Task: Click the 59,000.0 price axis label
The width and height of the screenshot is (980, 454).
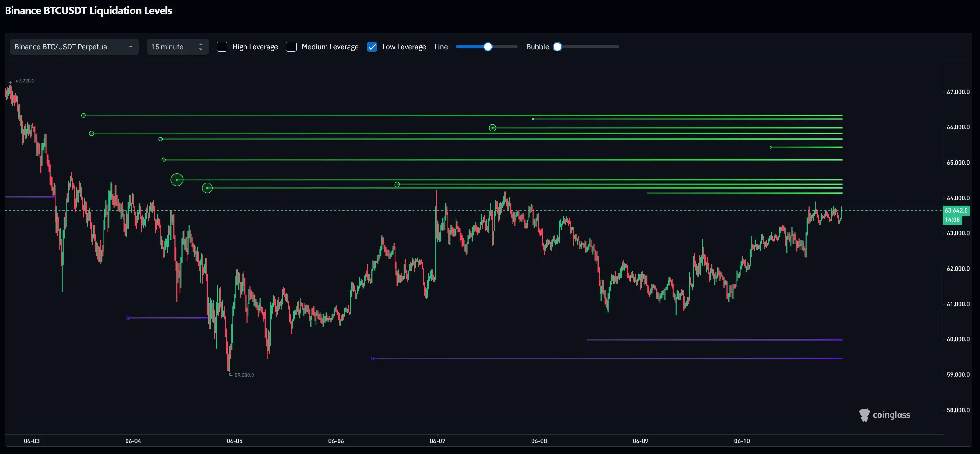Action: tap(958, 374)
